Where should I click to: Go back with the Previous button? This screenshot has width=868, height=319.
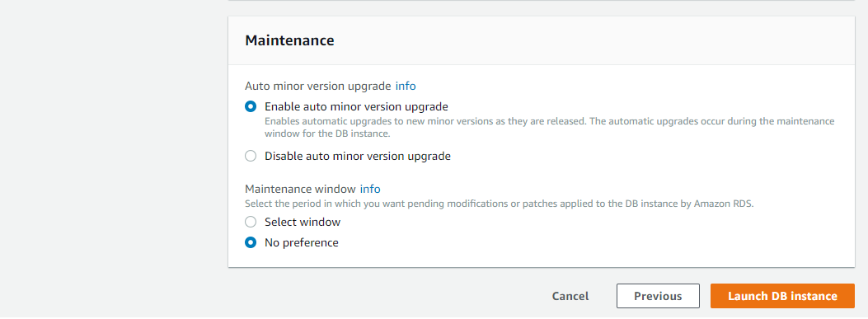coord(658,296)
